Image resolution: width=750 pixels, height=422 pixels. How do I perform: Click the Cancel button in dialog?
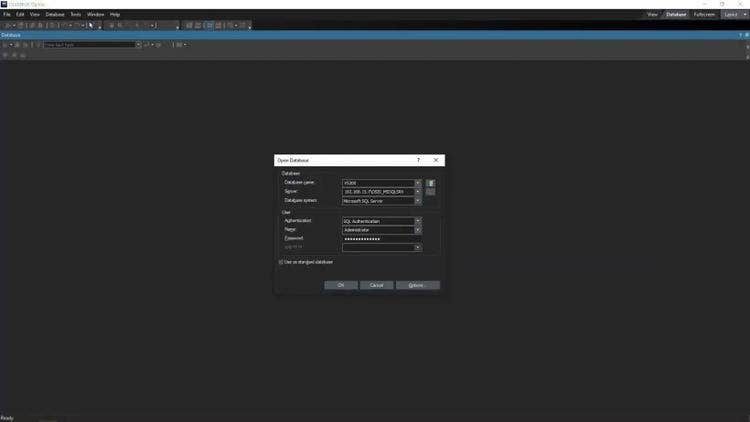376,285
